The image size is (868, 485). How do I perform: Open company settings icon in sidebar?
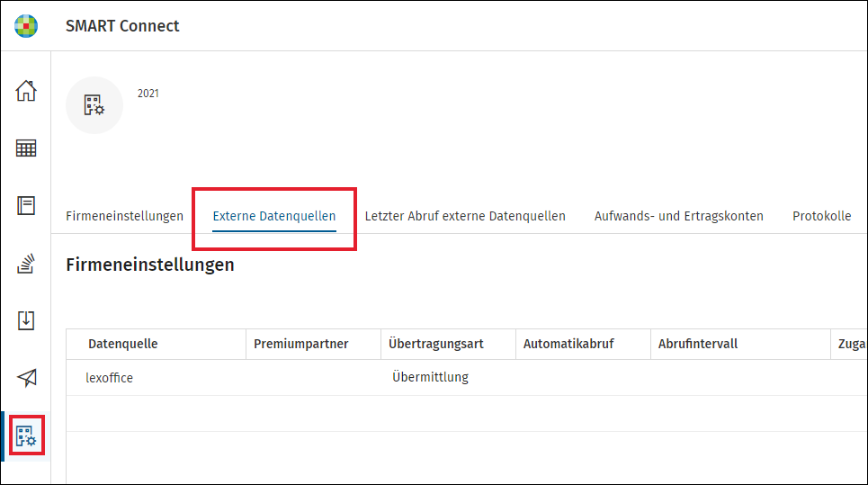tap(26, 436)
